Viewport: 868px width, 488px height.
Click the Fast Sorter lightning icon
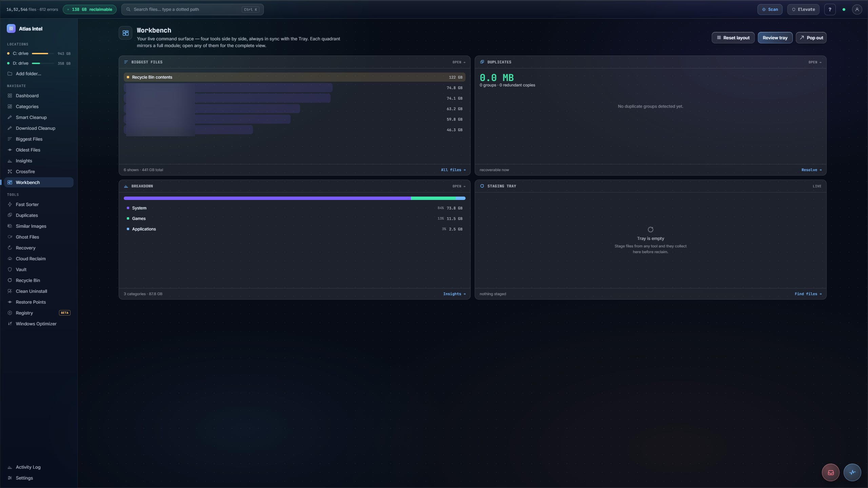pos(10,204)
